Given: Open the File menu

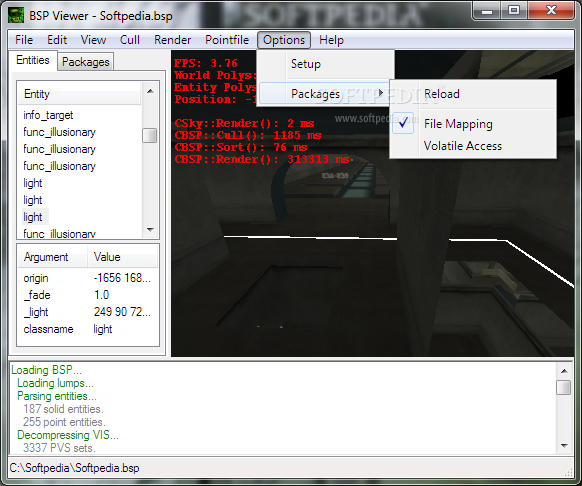Looking at the screenshot, I should [x=24, y=40].
